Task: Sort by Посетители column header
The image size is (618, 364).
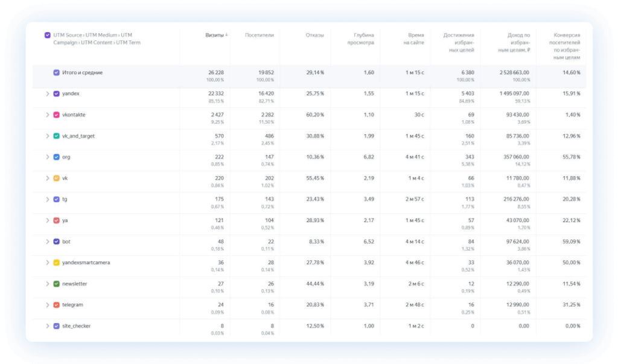Action: [259, 35]
